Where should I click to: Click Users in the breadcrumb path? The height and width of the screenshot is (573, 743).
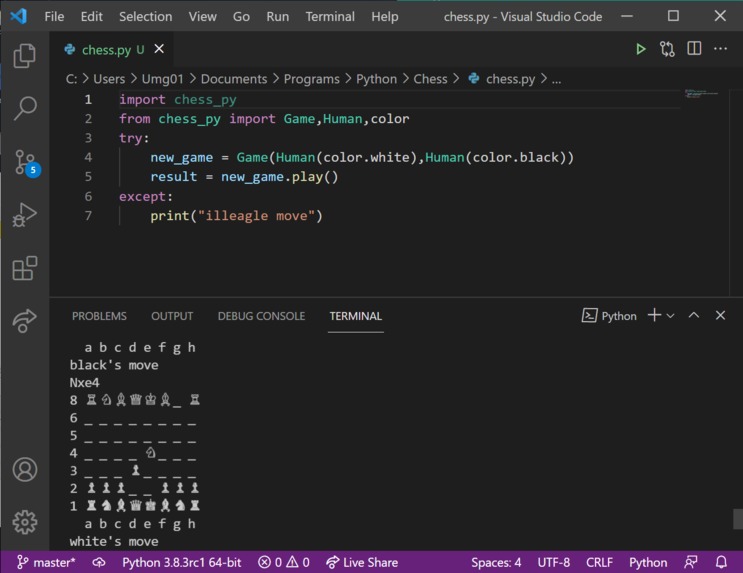[x=109, y=79]
